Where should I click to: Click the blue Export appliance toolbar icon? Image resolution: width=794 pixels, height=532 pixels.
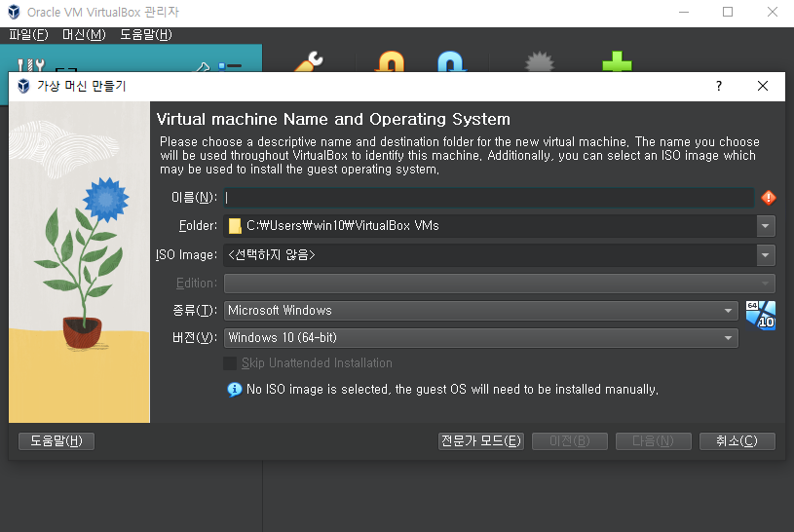(451, 60)
